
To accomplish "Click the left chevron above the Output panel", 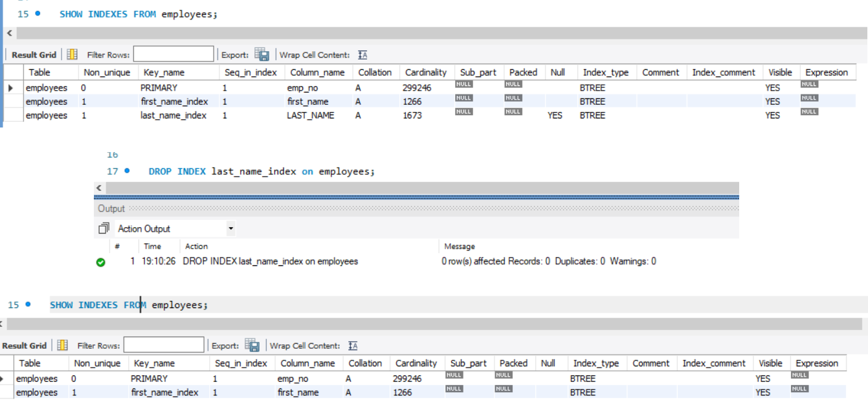I will 98,187.
